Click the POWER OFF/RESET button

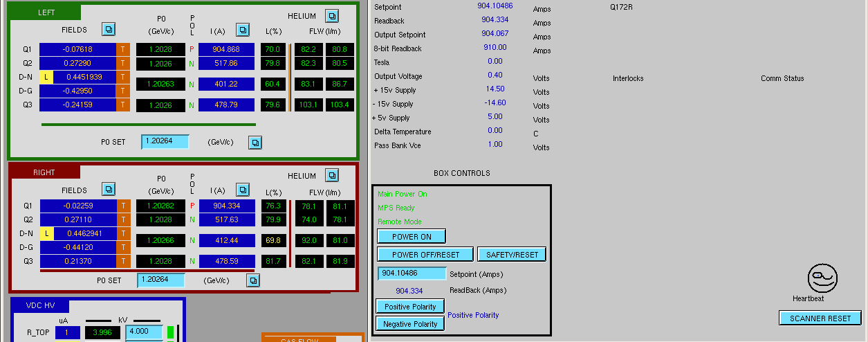425,255
